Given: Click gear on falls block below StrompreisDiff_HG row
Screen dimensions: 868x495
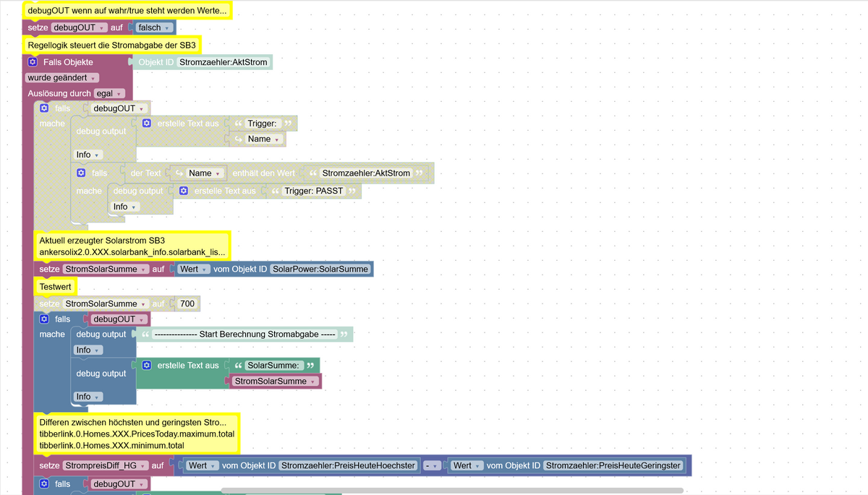Looking at the screenshot, I should [44, 484].
